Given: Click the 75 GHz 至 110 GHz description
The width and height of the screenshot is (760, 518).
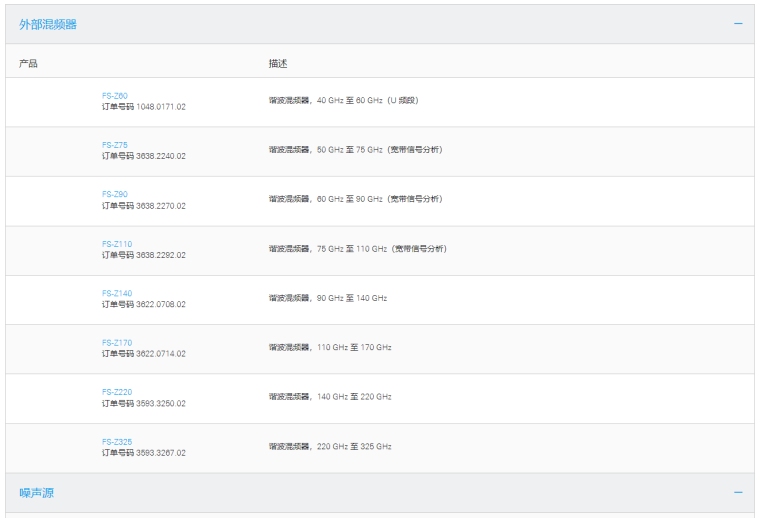Looking at the screenshot, I should pos(357,249).
